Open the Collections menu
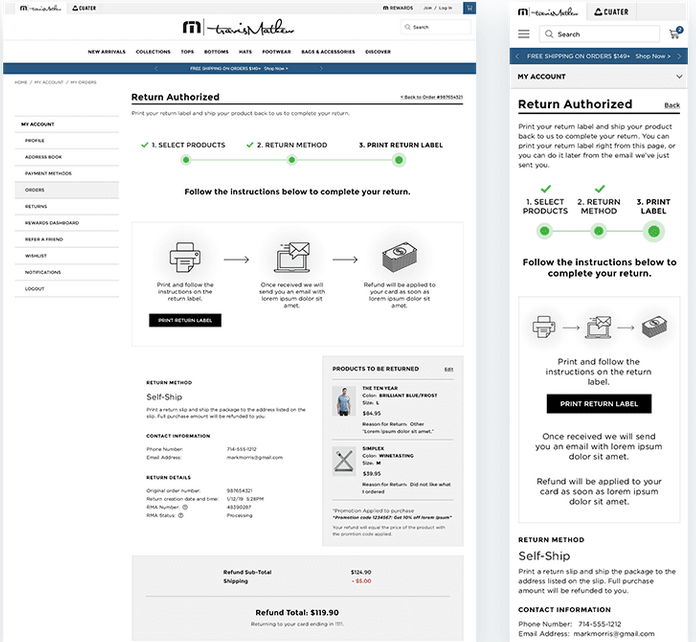 coord(153,52)
